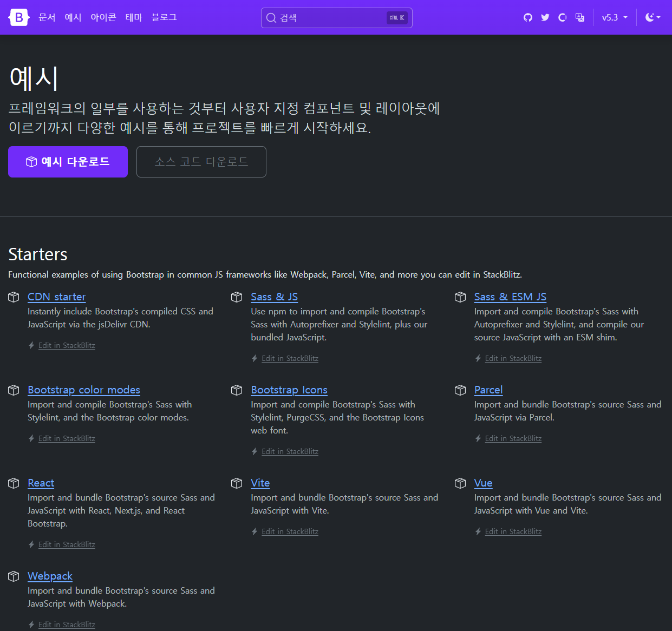This screenshot has width=672, height=631.
Task: Click the Starters section heading
Action: click(38, 254)
